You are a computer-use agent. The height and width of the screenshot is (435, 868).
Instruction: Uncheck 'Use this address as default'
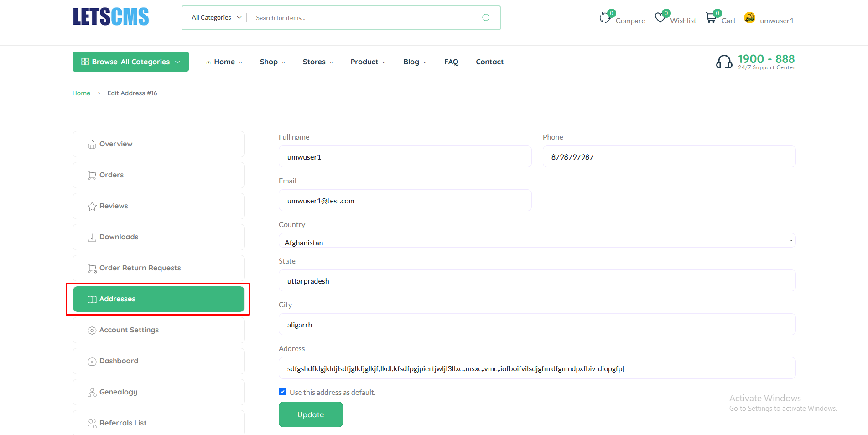[282, 392]
